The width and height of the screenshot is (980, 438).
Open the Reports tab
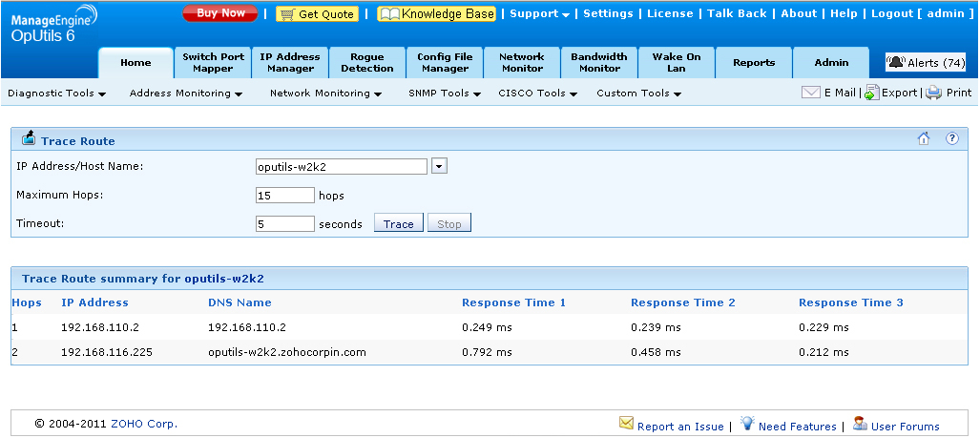point(754,62)
